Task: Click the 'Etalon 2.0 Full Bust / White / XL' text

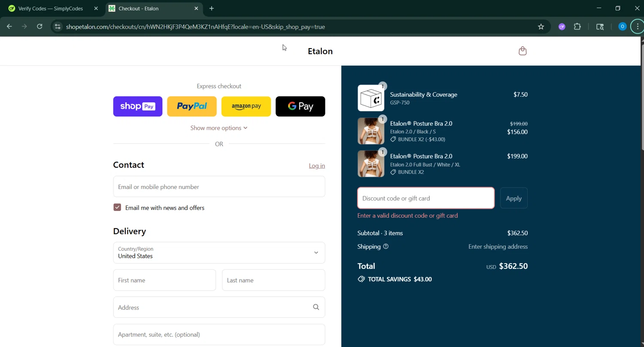Action: coord(425,164)
